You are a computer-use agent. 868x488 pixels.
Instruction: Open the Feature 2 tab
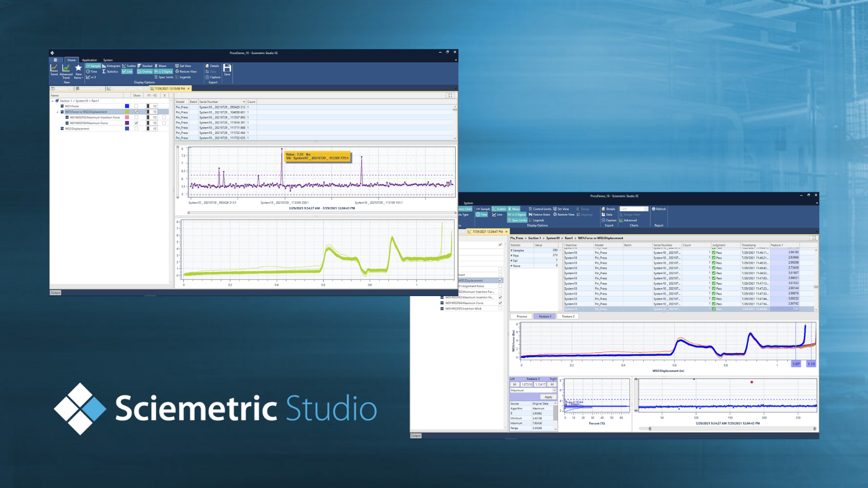click(567, 316)
